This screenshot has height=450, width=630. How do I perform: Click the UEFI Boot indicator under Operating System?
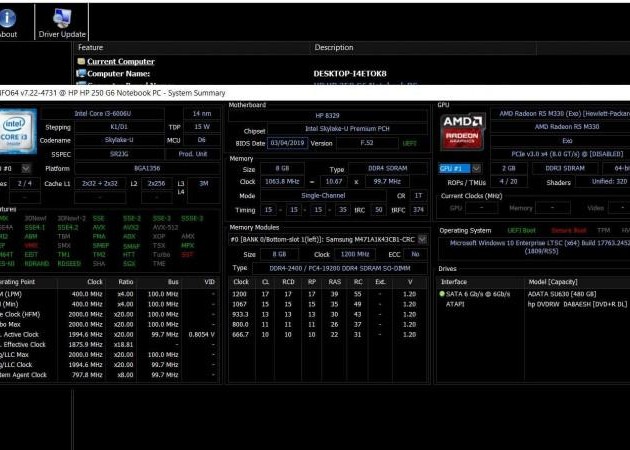click(x=521, y=230)
